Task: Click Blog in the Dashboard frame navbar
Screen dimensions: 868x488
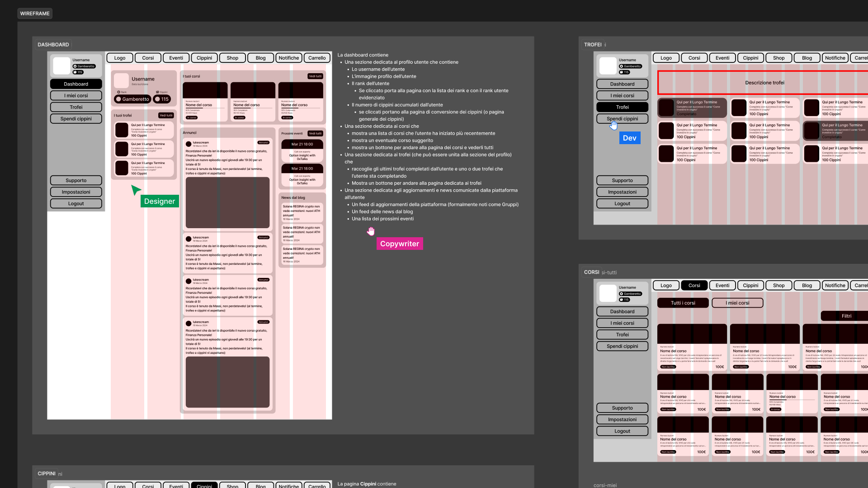Action: tap(261, 58)
